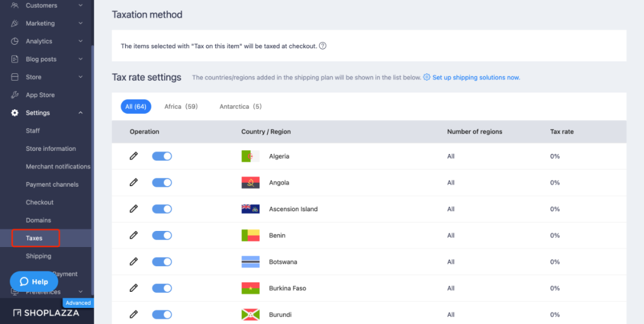Toggle tax collection for Ascension Island
The image size is (644, 324).
(162, 209)
